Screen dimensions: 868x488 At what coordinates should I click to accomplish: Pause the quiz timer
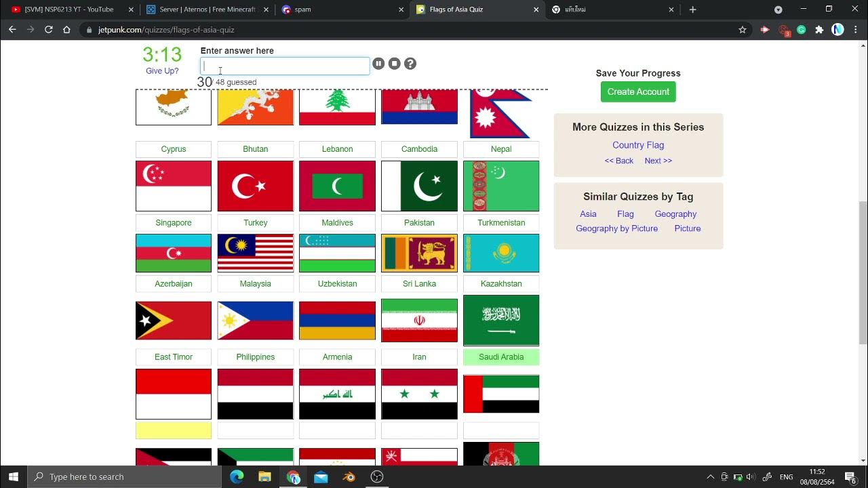[378, 64]
